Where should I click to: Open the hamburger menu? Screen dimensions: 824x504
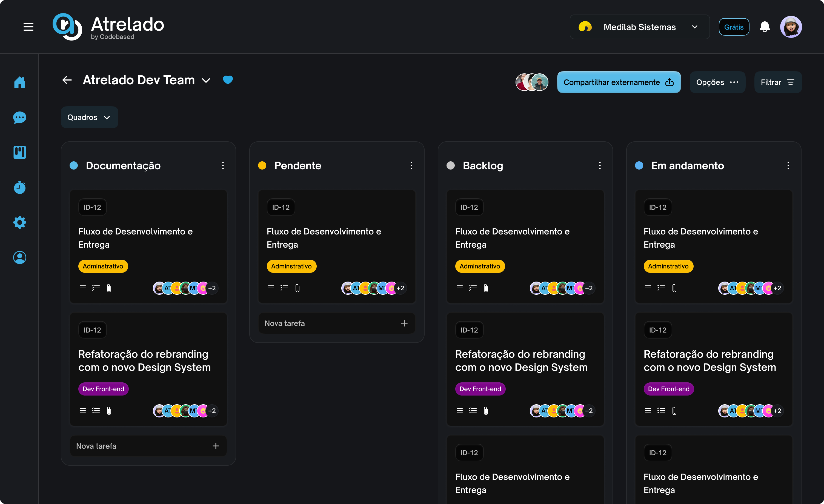click(28, 27)
